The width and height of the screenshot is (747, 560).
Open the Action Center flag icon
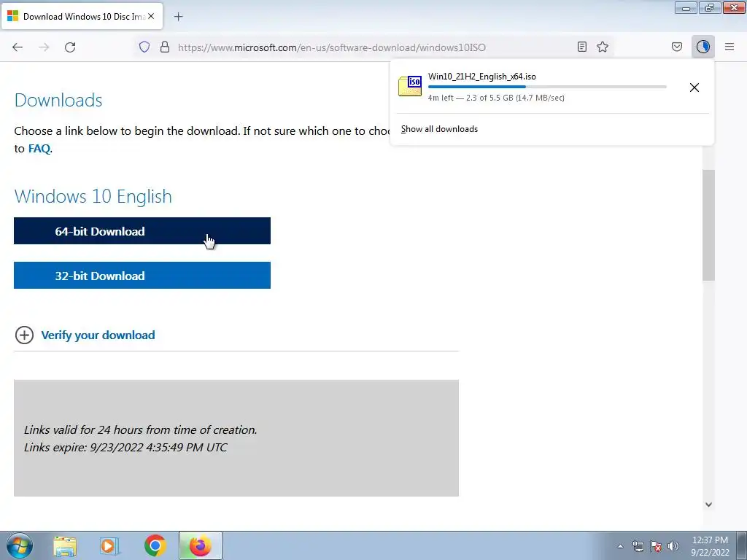[x=656, y=546]
